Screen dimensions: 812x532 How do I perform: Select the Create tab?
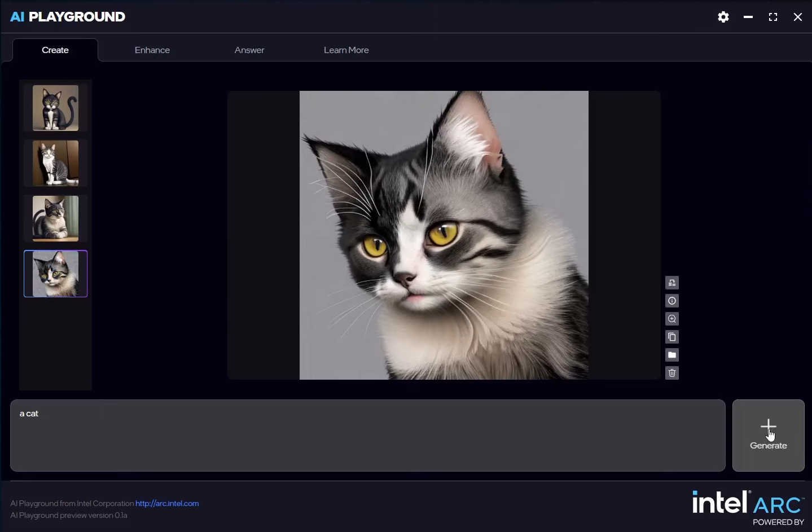tap(55, 50)
